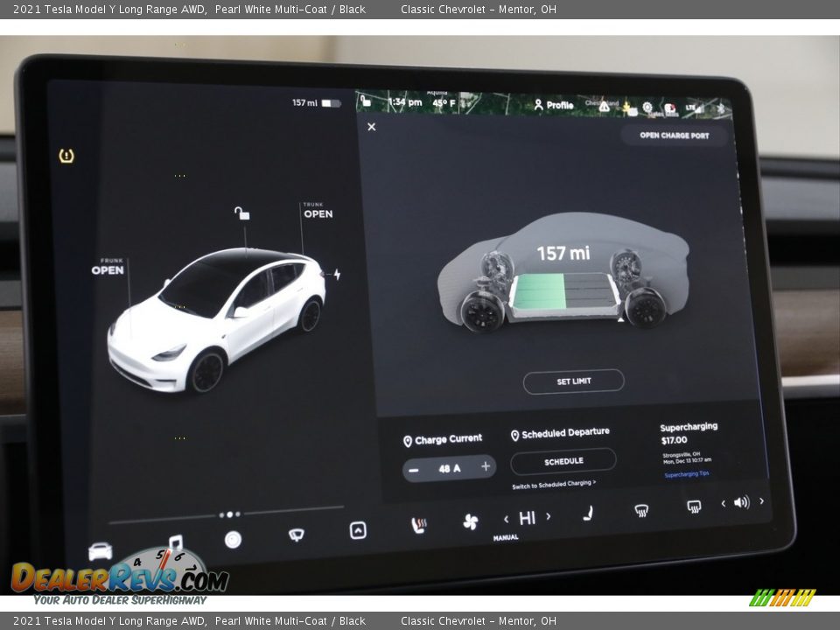Decrease volume with the left chevron

pos(724,504)
